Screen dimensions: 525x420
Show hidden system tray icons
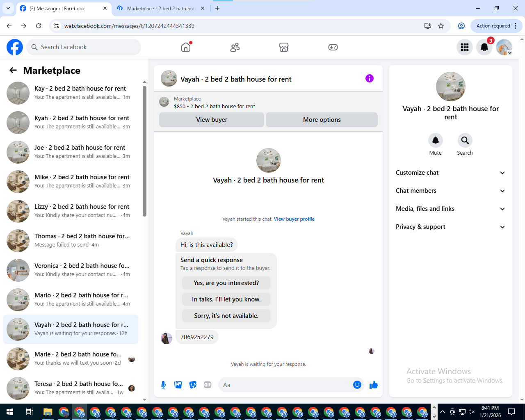[443, 412]
